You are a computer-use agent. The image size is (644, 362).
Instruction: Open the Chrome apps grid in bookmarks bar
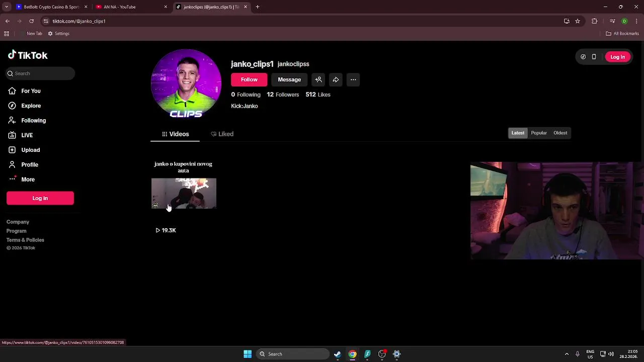pyautogui.click(x=7, y=34)
